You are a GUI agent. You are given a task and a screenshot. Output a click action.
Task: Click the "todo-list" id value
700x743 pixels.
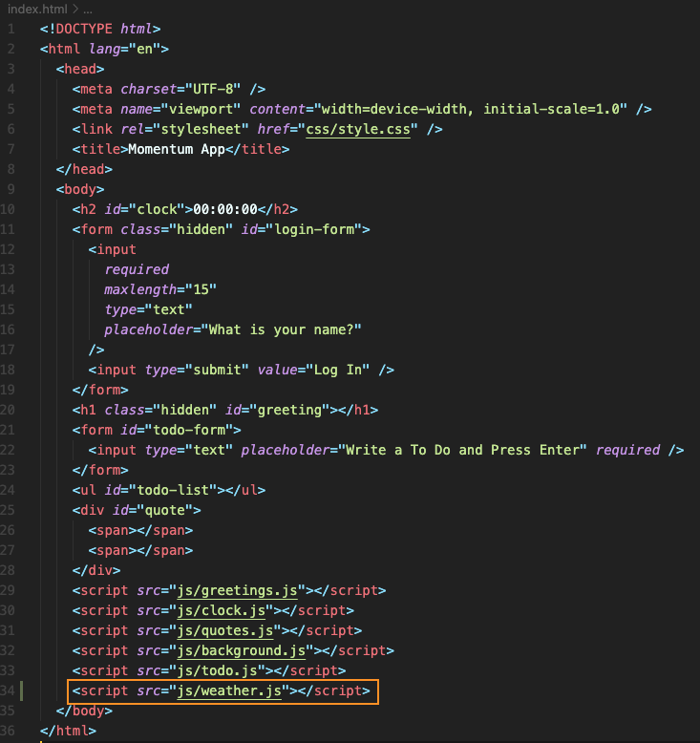point(173,490)
